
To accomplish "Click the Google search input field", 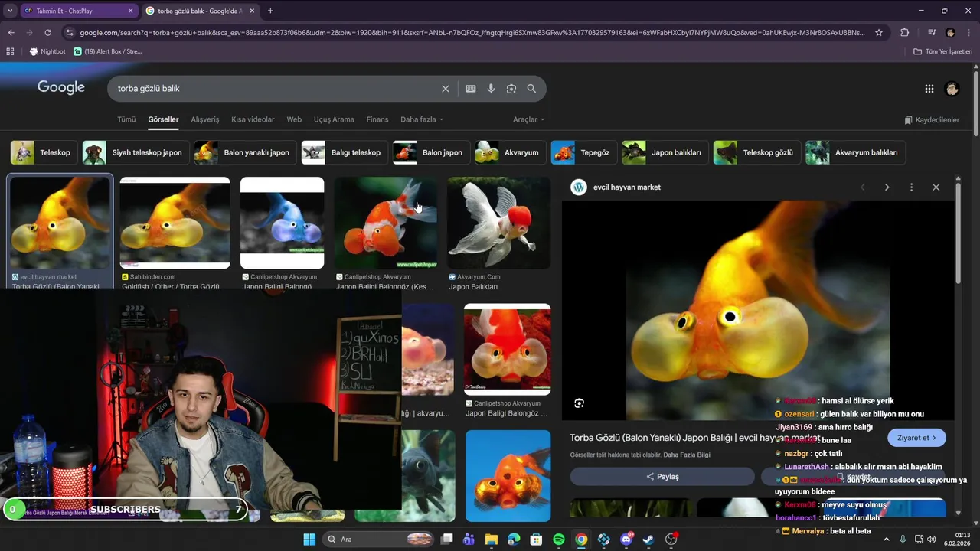I will click(x=276, y=89).
